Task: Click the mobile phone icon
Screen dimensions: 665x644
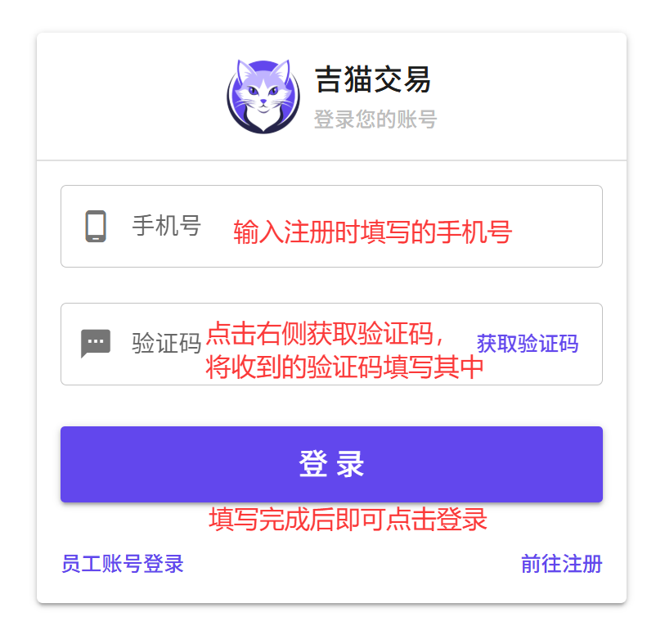Action: point(96,226)
